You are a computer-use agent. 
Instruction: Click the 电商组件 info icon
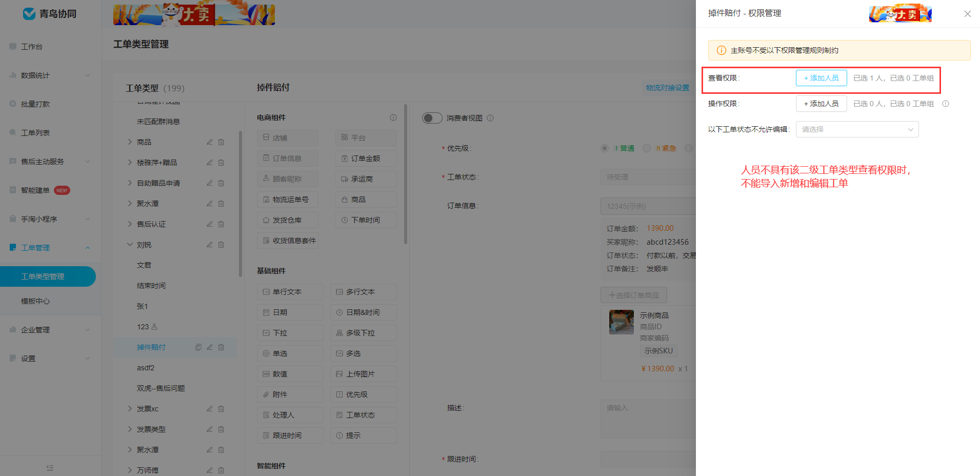(x=393, y=117)
